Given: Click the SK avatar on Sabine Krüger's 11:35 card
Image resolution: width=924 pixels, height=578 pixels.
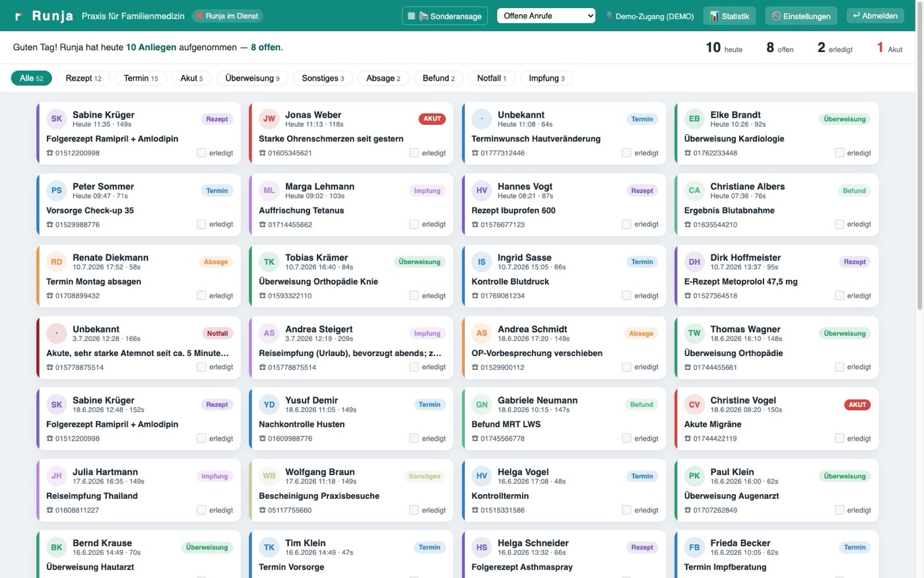Looking at the screenshot, I should 57,119.
